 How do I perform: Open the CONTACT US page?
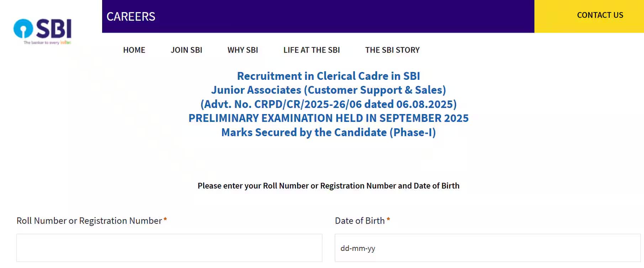click(600, 15)
